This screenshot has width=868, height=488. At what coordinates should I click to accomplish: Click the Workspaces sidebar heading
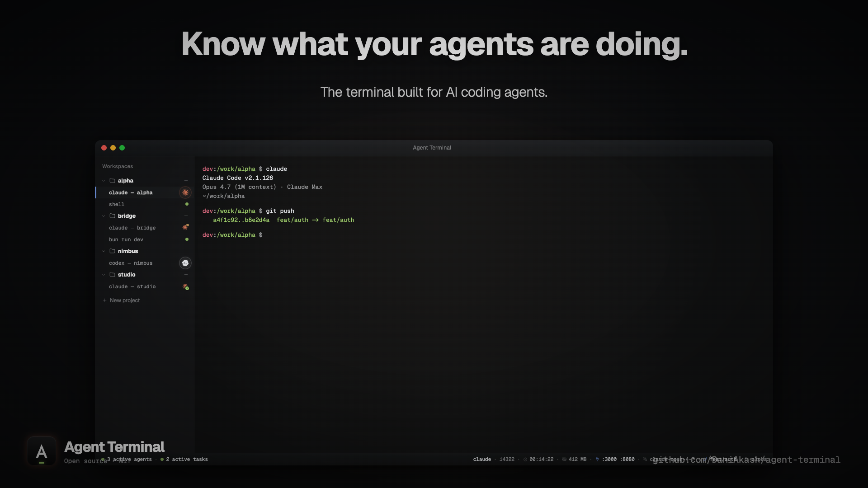118,166
